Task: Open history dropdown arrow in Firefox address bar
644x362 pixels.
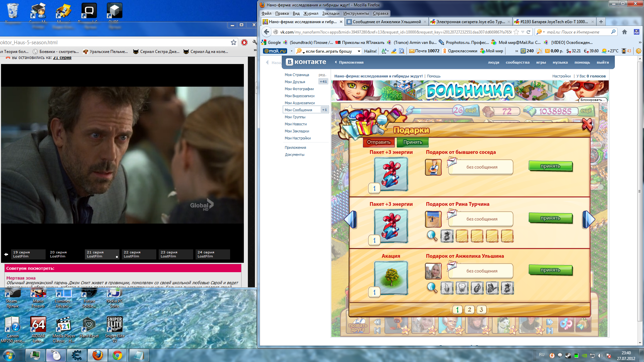Action: coord(523,32)
